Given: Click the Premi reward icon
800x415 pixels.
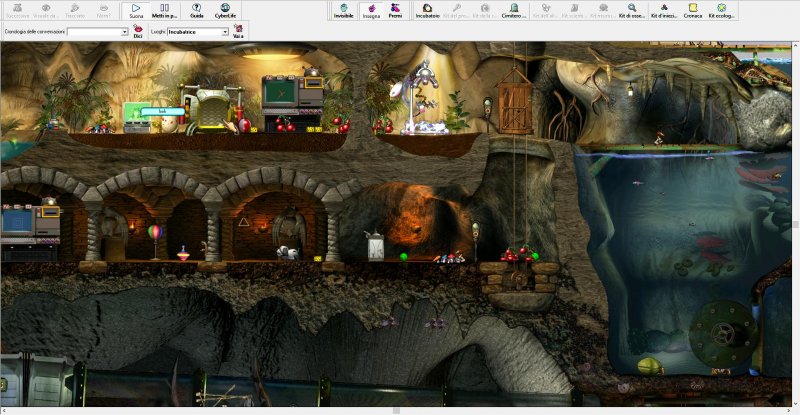Looking at the screenshot, I should pyautogui.click(x=395, y=10).
